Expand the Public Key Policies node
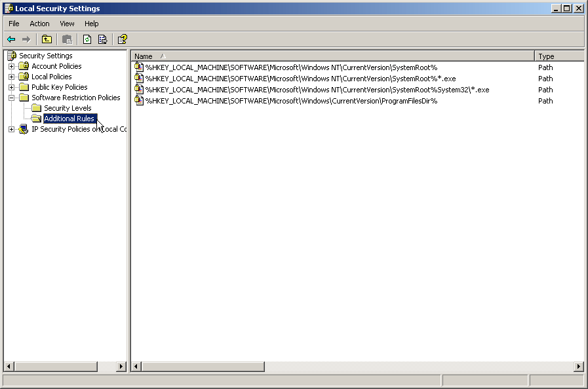 pyautogui.click(x=12, y=87)
